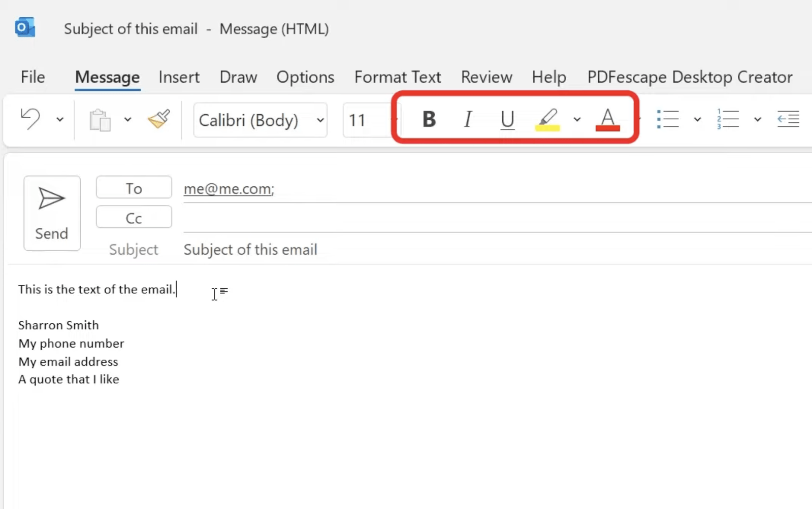This screenshot has width=812, height=509.
Task: Click the Paste clipboard icon
Action: click(x=100, y=120)
